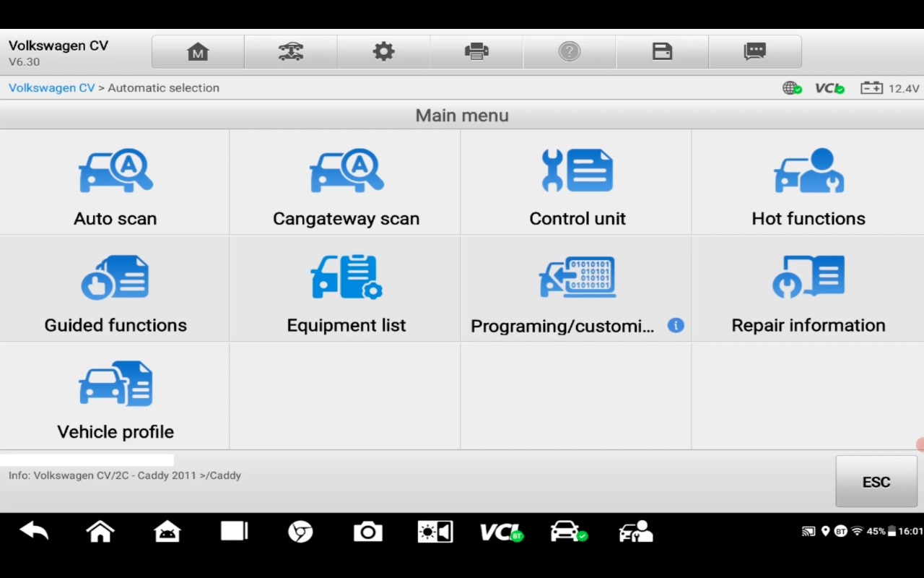924x578 pixels.
Task: Open Vehicle profile
Action: [x=115, y=396]
